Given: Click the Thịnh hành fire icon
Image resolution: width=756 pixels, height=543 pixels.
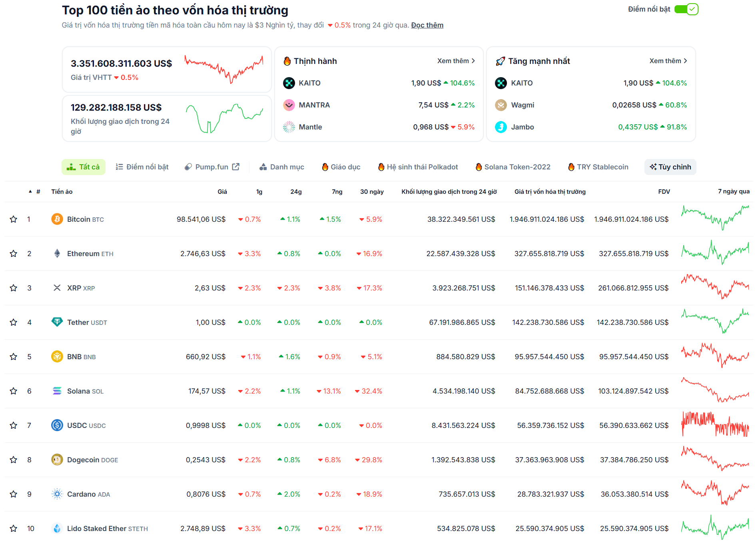Looking at the screenshot, I should coord(287,61).
